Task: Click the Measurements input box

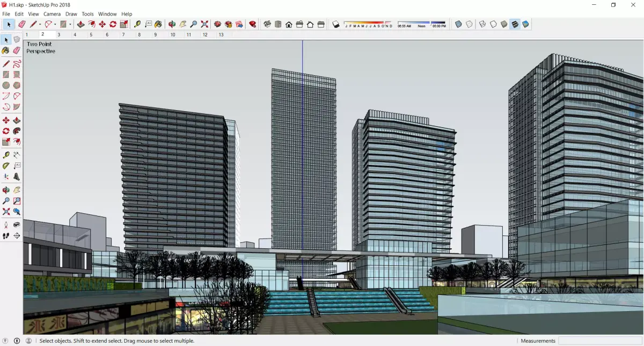Action: (601, 341)
